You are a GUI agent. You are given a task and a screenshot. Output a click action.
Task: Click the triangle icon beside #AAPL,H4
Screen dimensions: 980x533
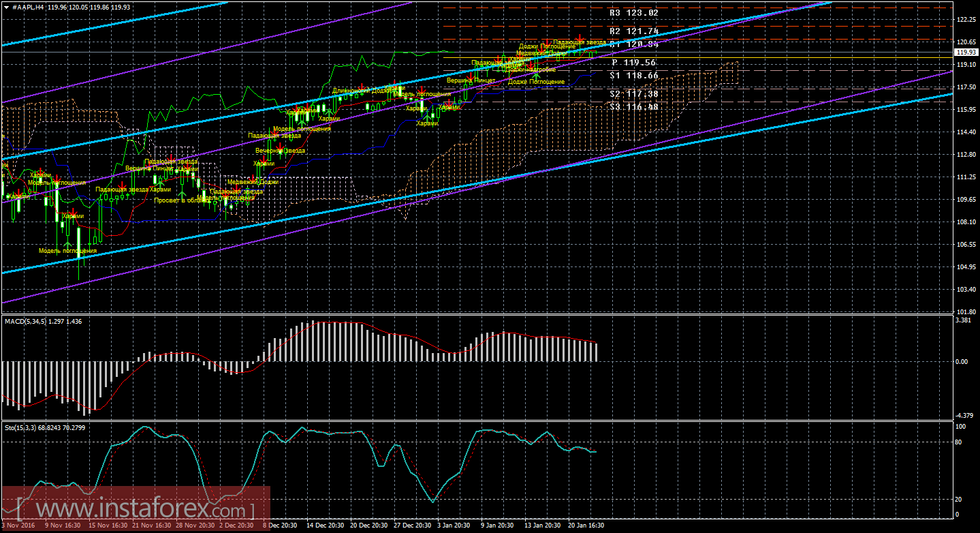pos(6,6)
